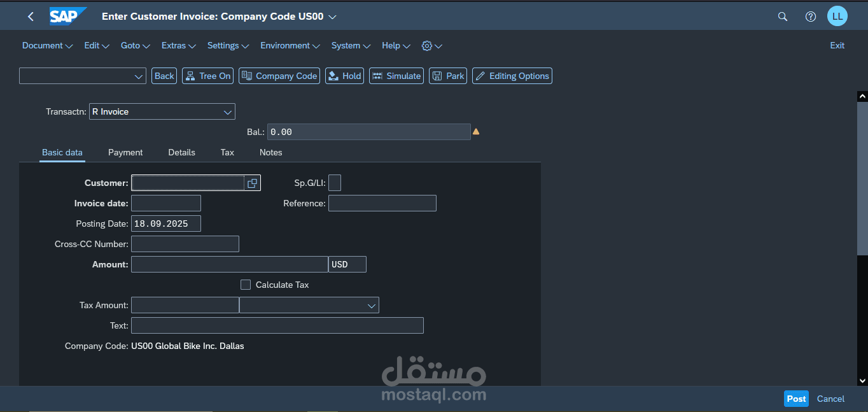Open the help question mark icon

[x=811, y=17]
